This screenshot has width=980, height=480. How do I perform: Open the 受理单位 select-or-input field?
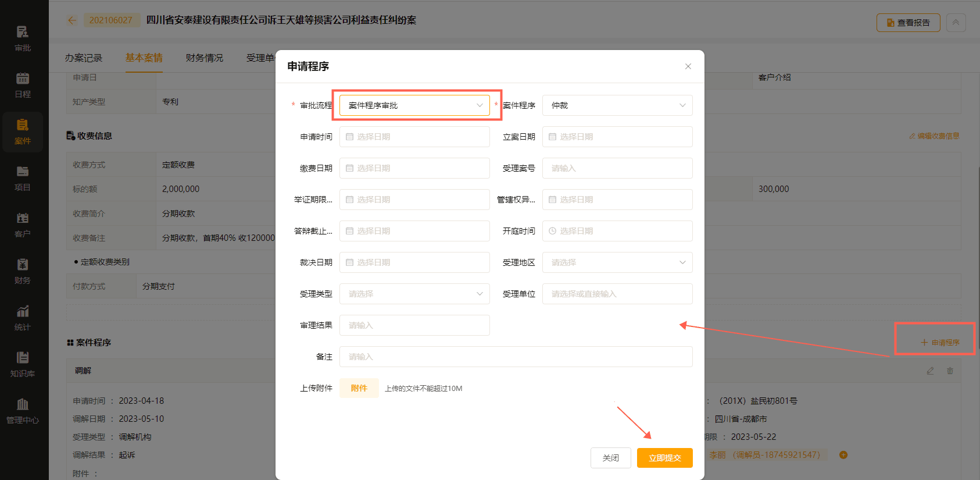(617, 294)
